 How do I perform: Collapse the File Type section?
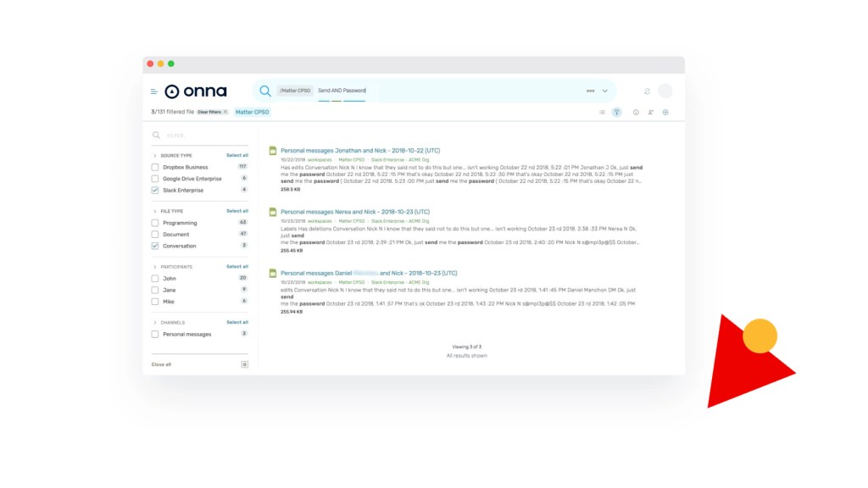pyautogui.click(x=155, y=211)
